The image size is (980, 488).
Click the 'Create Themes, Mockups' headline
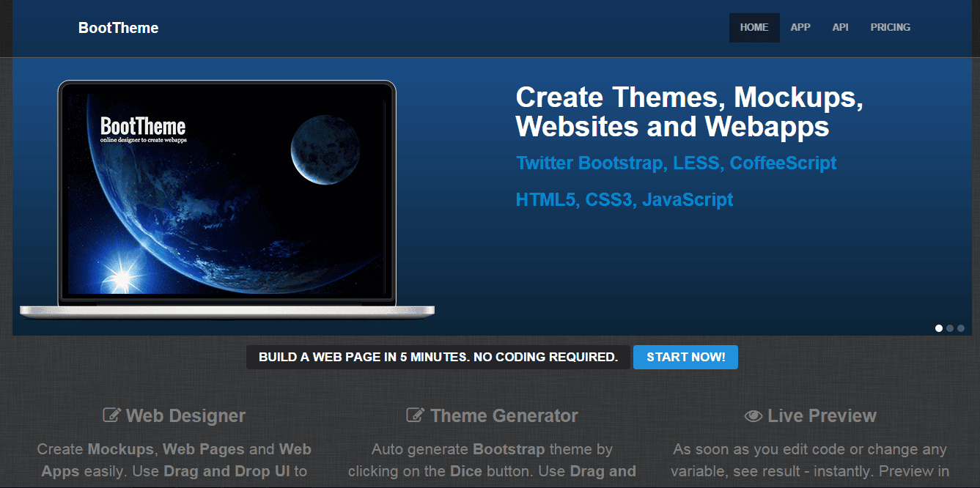pyautogui.click(x=690, y=111)
